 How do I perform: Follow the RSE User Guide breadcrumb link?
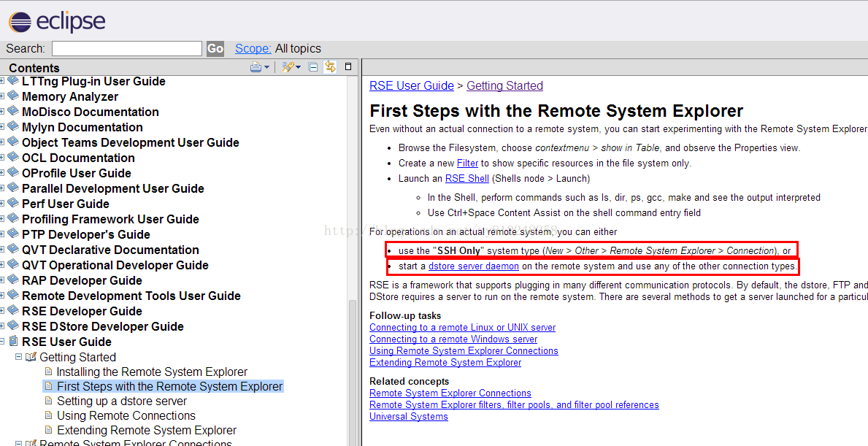click(x=412, y=86)
